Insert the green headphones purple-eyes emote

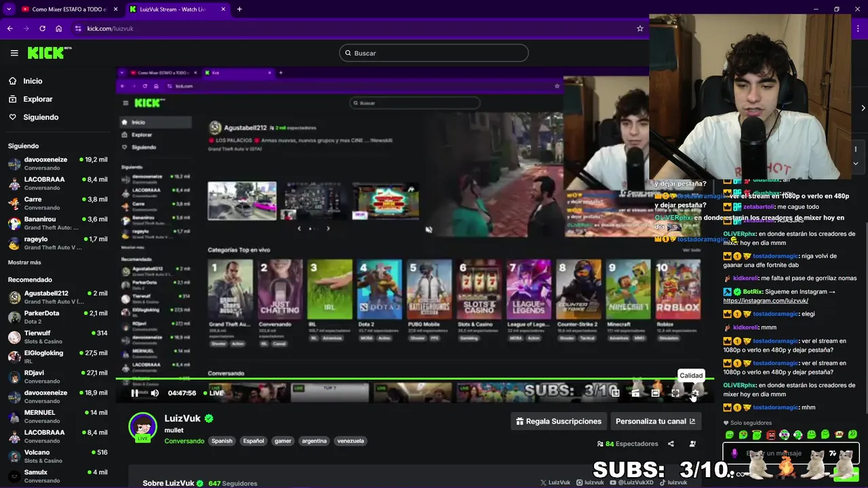[x=785, y=434]
